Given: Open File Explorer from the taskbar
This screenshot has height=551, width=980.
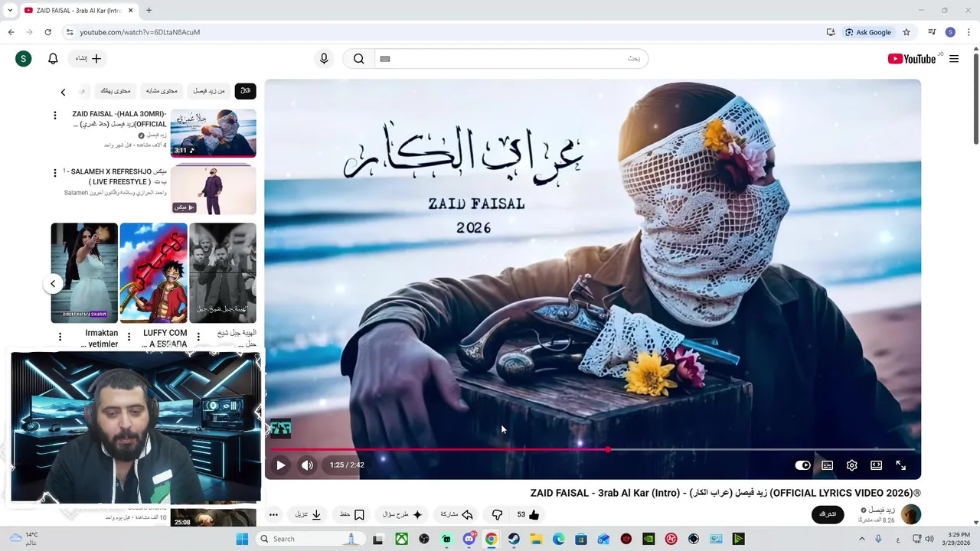Looking at the screenshot, I should click(536, 539).
